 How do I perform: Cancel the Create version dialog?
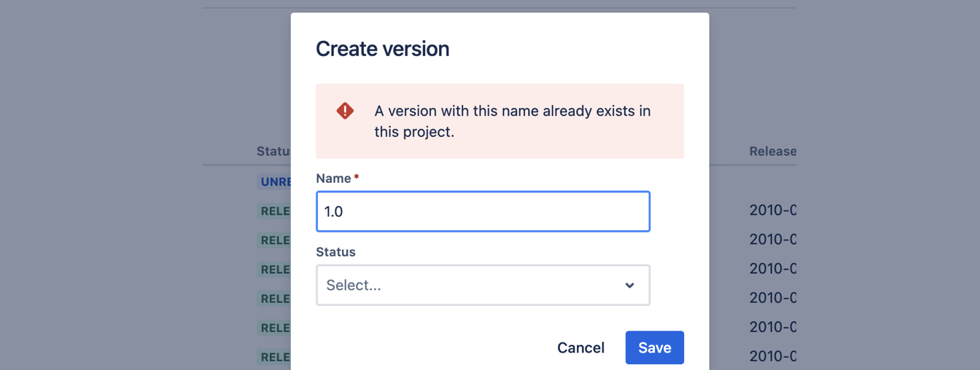[580, 347]
